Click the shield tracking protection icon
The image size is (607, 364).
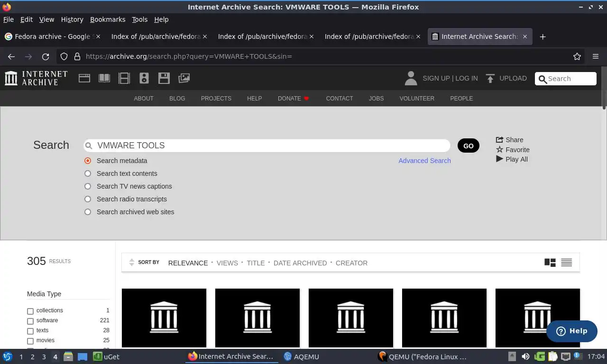64,56
